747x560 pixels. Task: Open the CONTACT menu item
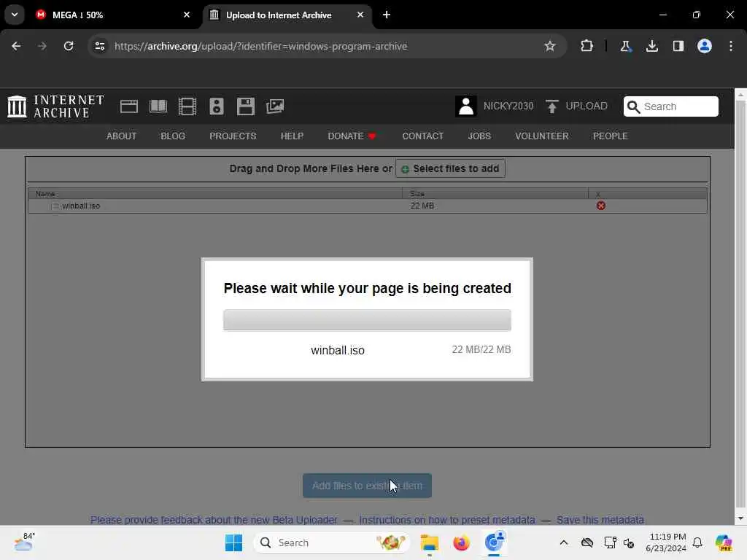(x=422, y=136)
